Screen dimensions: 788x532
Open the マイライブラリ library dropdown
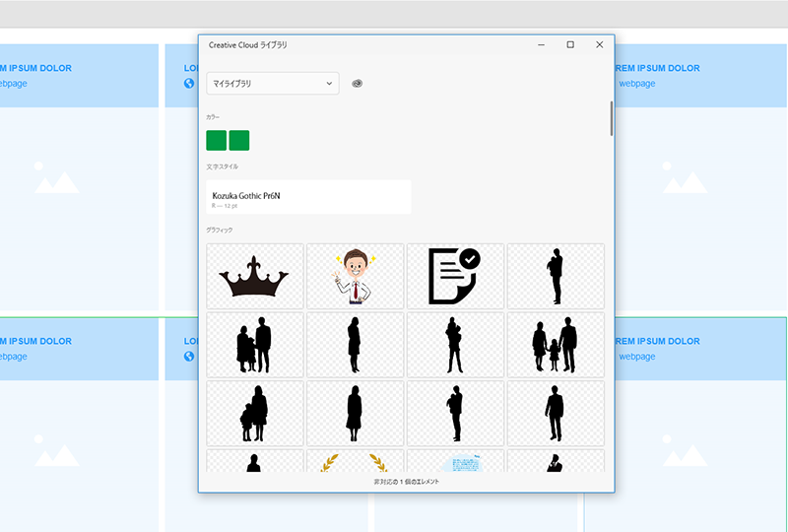[273, 84]
